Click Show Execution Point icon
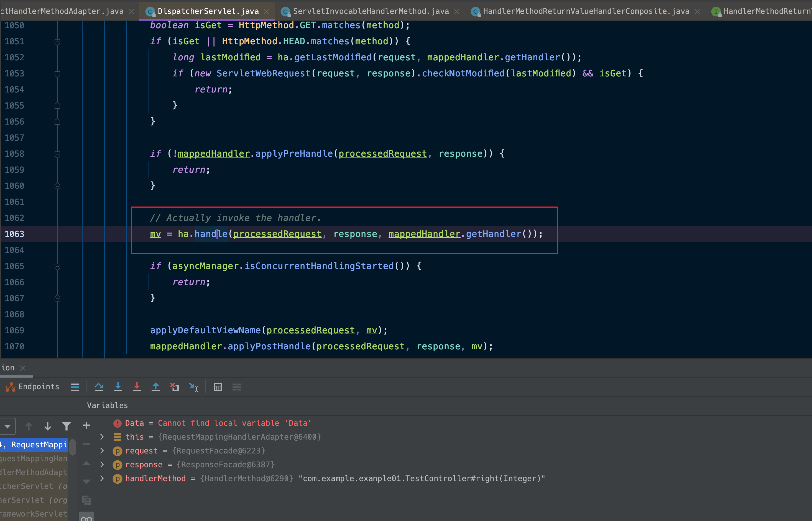812x521 pixels. (x=75, y=387)
